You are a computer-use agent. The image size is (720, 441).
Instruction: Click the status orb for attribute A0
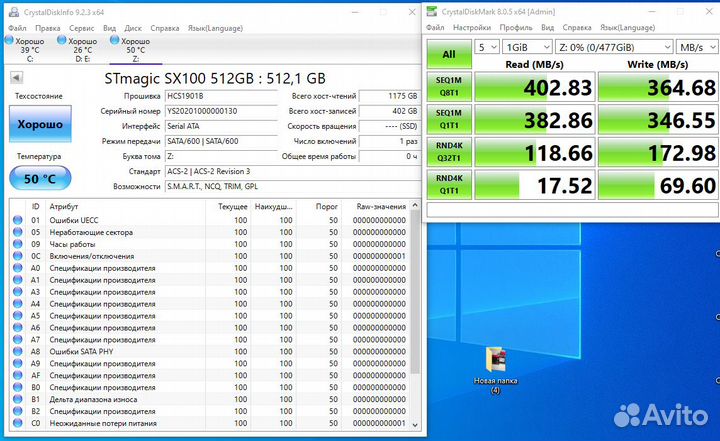click(x=17, y=268)
